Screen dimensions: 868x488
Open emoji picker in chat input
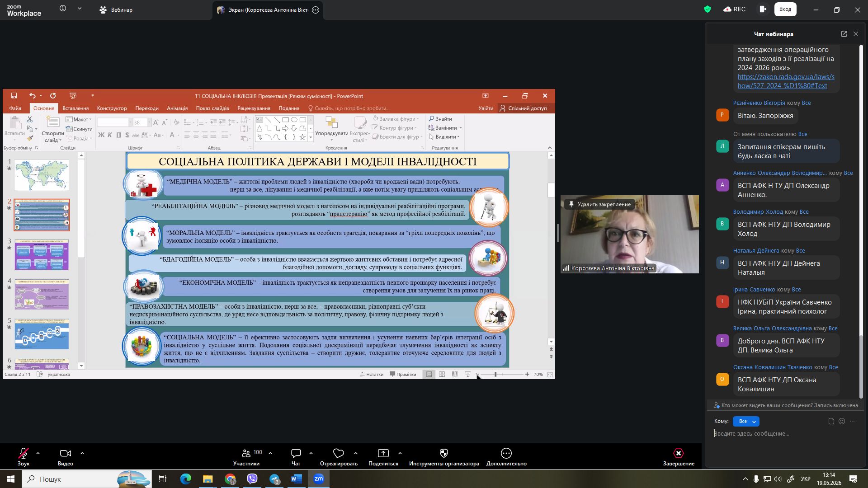point(842,421)
